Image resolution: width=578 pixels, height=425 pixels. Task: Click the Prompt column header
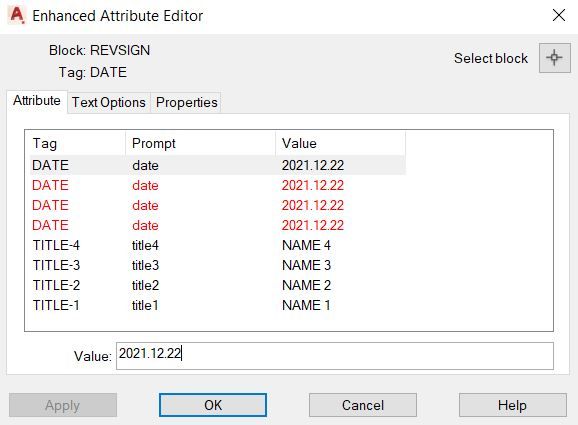tap(201, 143)
